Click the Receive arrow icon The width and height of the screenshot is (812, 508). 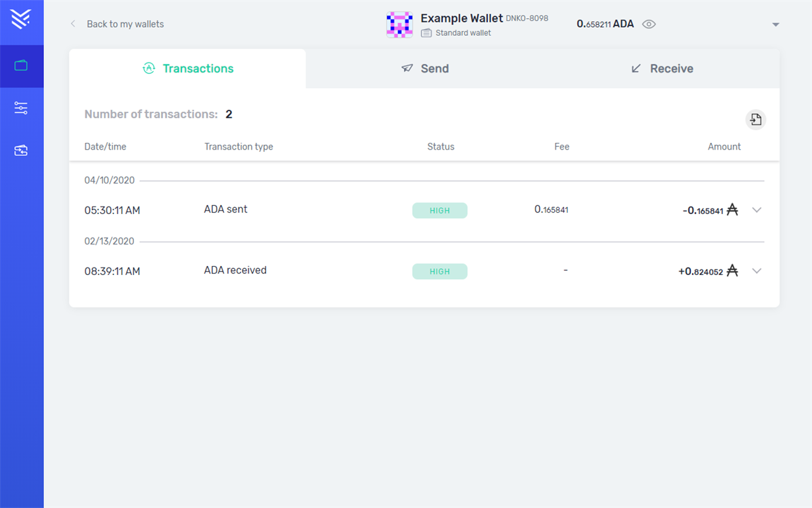click(635, 68)
